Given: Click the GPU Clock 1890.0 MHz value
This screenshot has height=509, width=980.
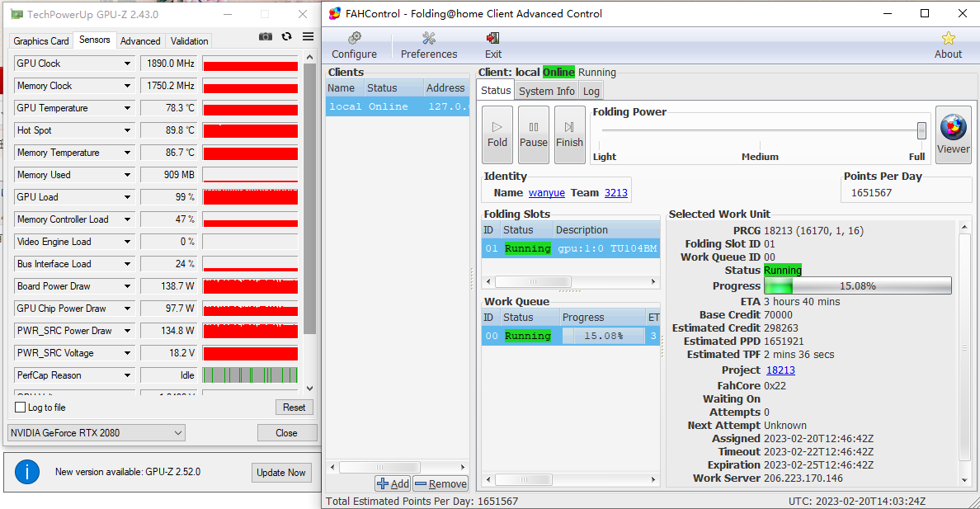Looking at the screenshot, I should coord(170,64).
